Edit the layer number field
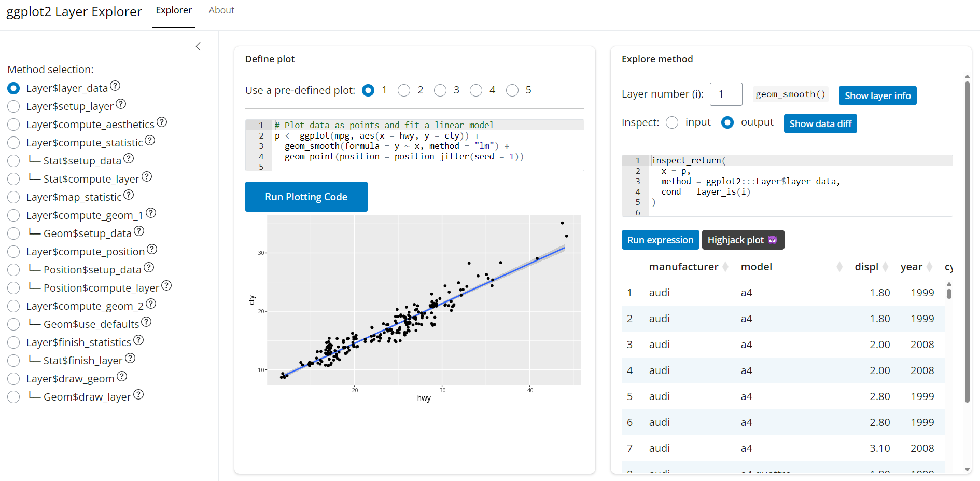Image resolution: width=980 pixels, height=481 pixels. (x=725, y=94)
